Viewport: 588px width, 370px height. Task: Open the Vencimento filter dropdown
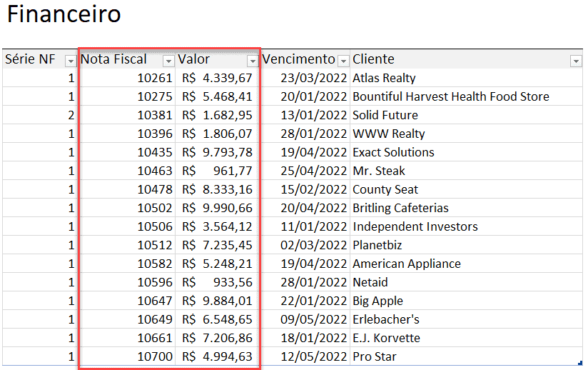tap(343, 61)
